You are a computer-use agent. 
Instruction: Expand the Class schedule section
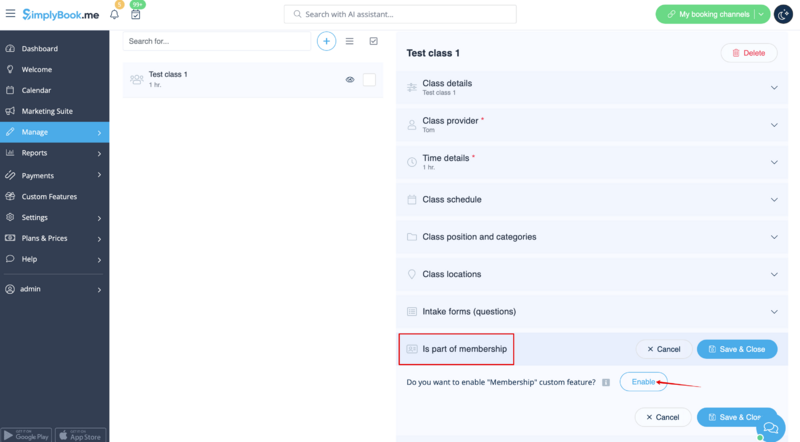592,200
